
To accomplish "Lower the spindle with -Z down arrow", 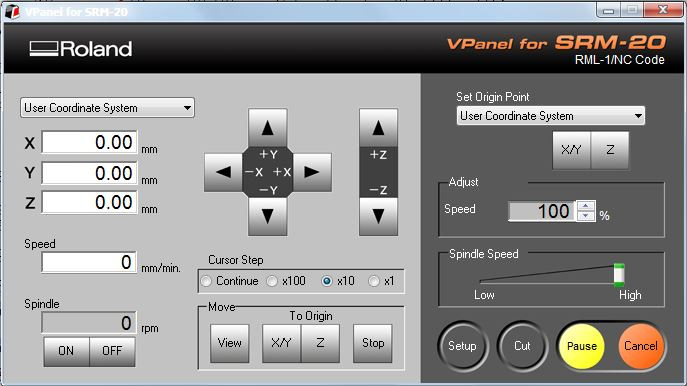I will (379, 216).
